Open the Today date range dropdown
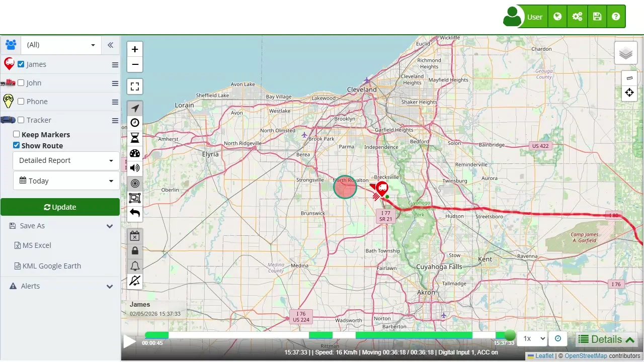This screenshot has height=362, width=644. point(66,181)
